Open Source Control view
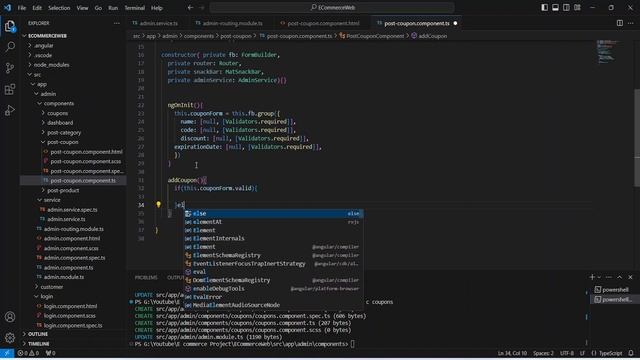 click(x=10, y=68)
